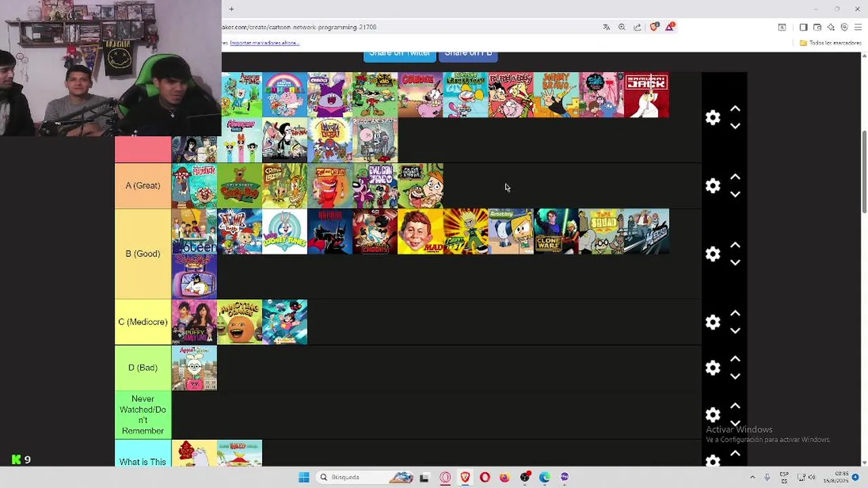Move the B (Good) row down

coord(735,262)
